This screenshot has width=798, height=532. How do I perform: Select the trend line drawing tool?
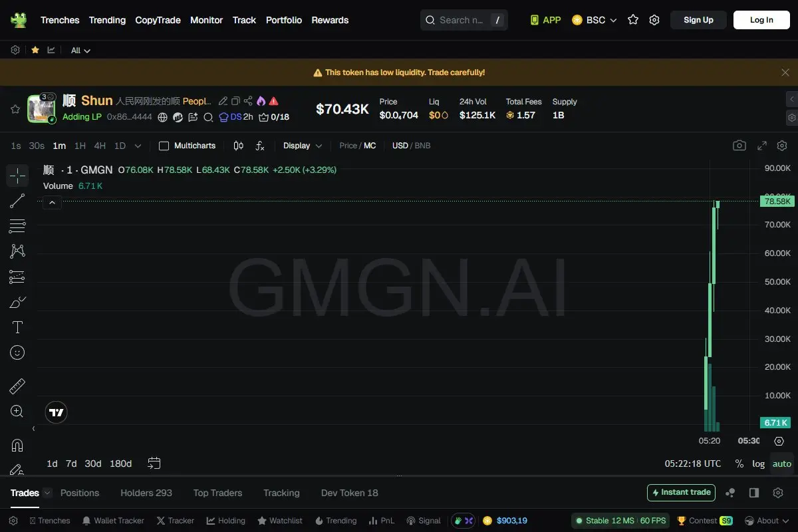(17, 201)
